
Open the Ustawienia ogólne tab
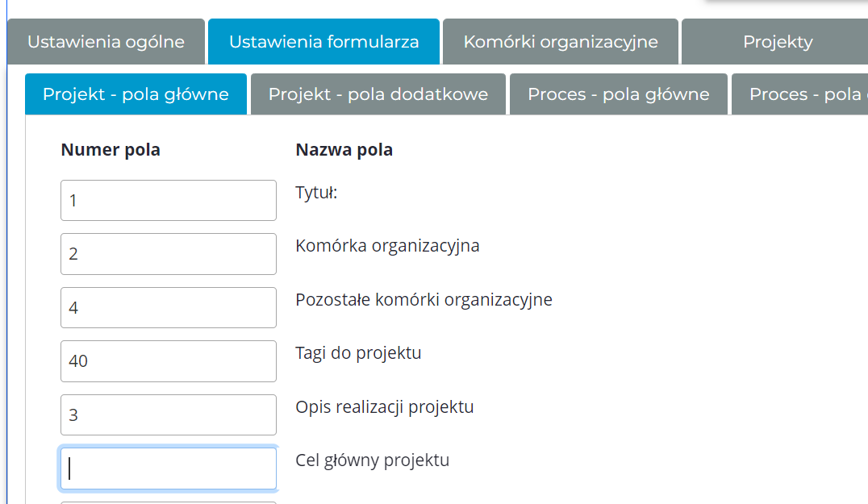coord(106,42)
